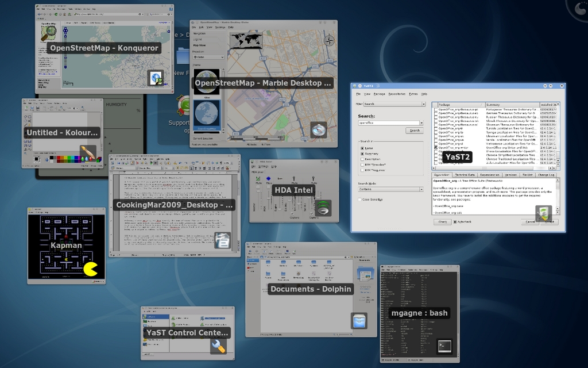
Task: Open the Package menu in YaST2
Action: pyautogui.click(x=379, y=93)
